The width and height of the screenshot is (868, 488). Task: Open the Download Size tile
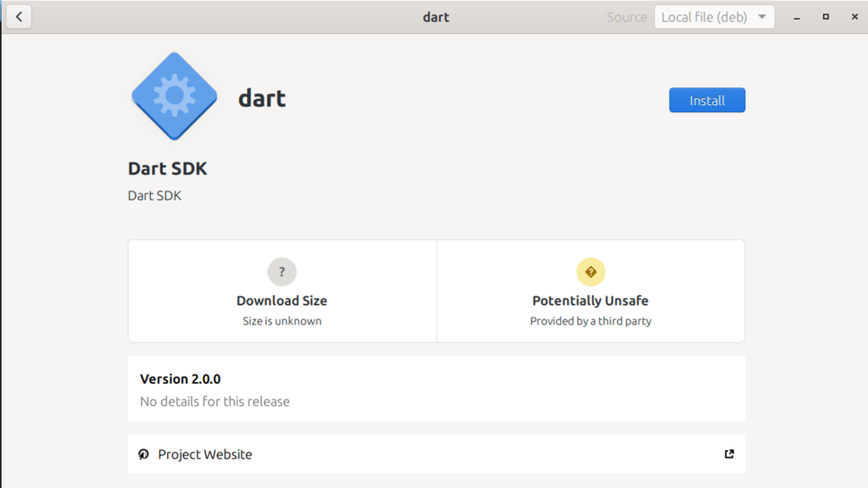tap(282, 291)
